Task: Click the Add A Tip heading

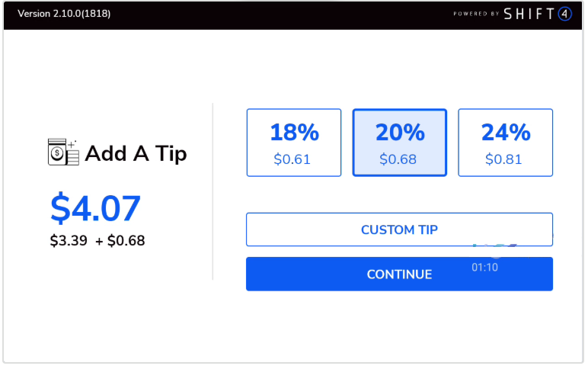Action: (136, 153)
